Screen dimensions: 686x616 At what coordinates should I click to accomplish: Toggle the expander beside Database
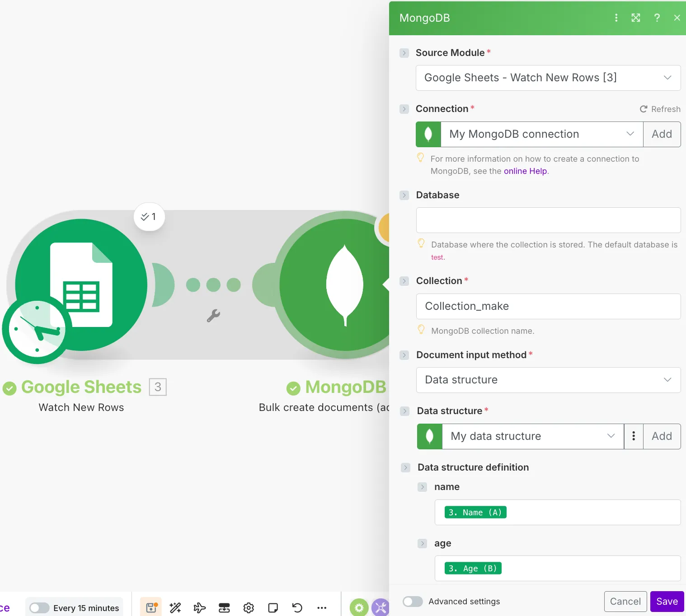pos(404,195)
